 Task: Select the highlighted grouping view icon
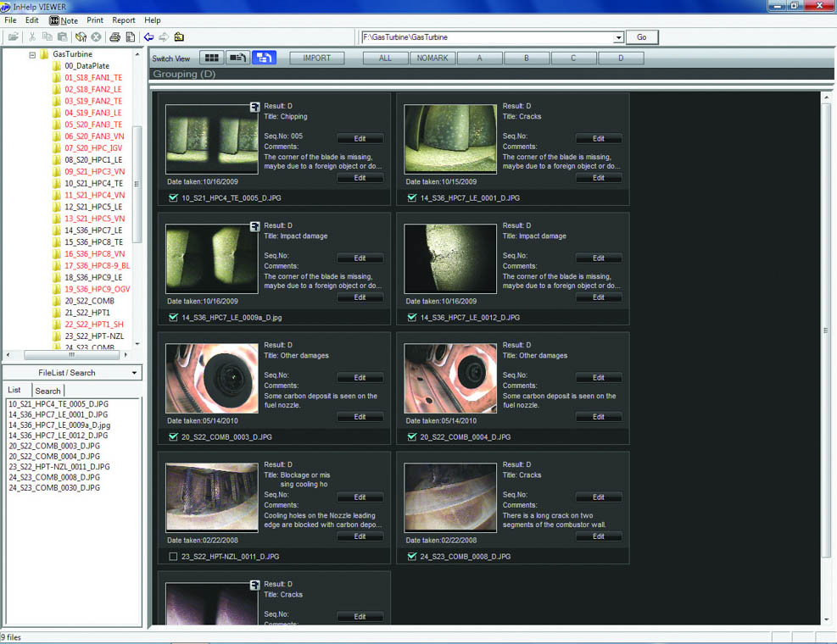pyautogui.click(x=264, y=58)
